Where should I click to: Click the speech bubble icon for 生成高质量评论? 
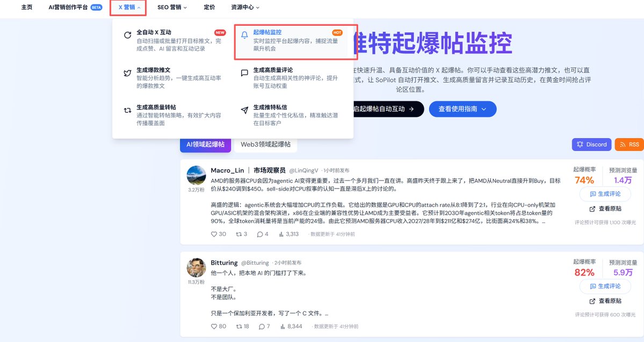coord(244,73)
